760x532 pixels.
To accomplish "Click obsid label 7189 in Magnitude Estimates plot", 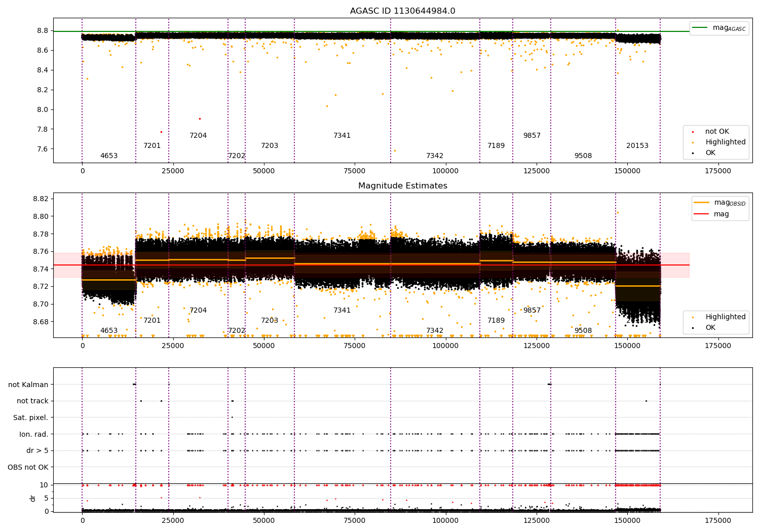I will 496,321.
